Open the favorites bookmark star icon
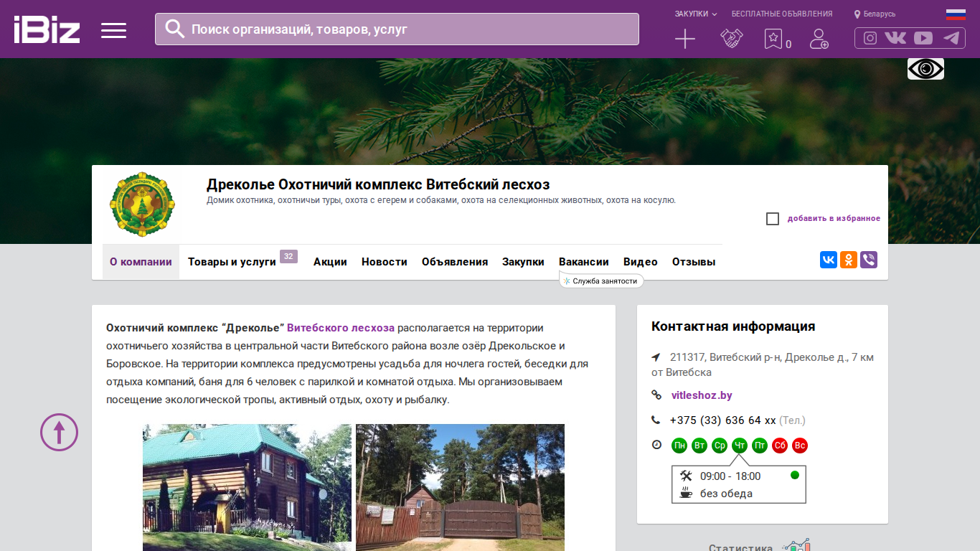 tap(773, 39)
